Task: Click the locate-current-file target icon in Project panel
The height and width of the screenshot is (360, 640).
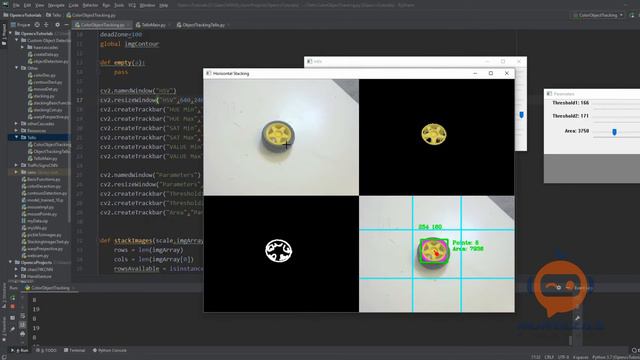Action: coord(37,25)
